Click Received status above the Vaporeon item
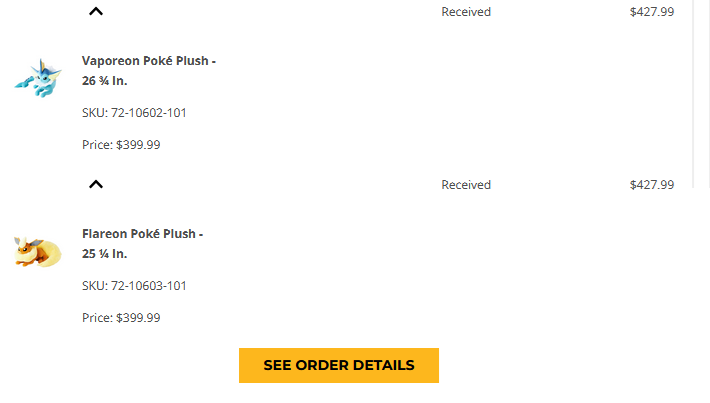710x403 pixels. tap(466, 12)
